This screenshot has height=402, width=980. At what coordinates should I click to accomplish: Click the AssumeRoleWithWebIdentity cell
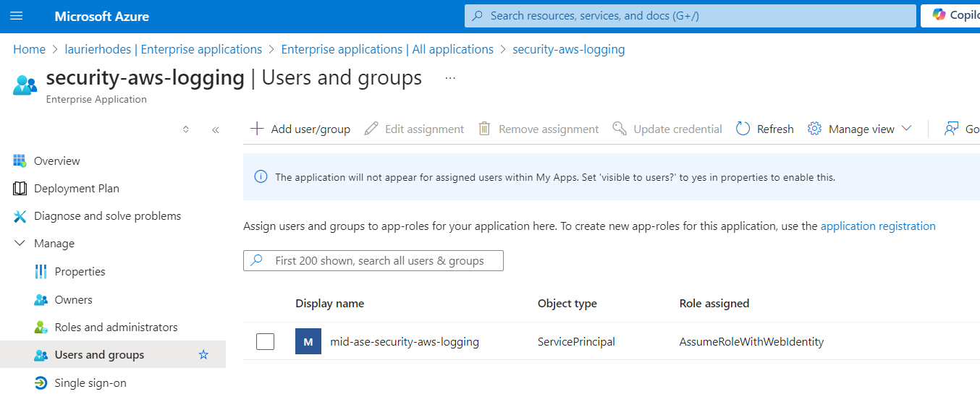click(x=751, y=341)
